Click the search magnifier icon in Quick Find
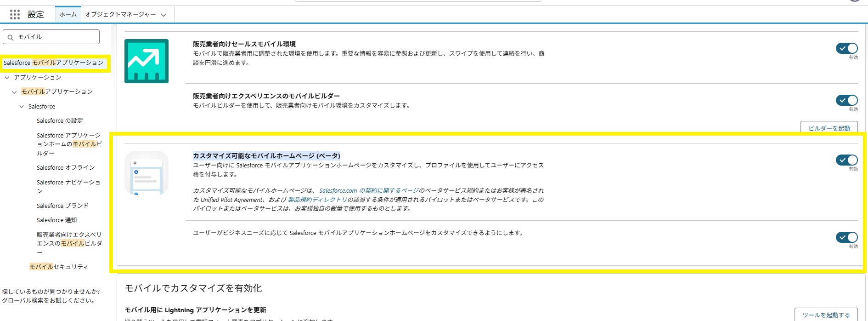 [11, 37]
